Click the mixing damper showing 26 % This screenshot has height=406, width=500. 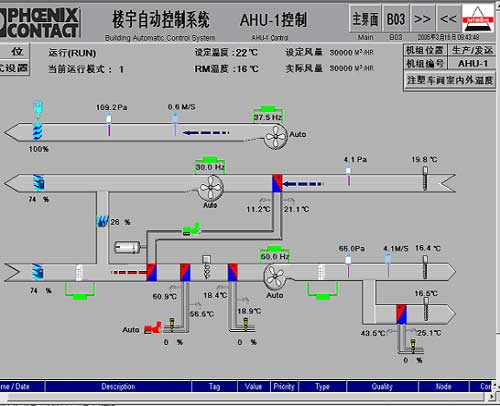102,221
